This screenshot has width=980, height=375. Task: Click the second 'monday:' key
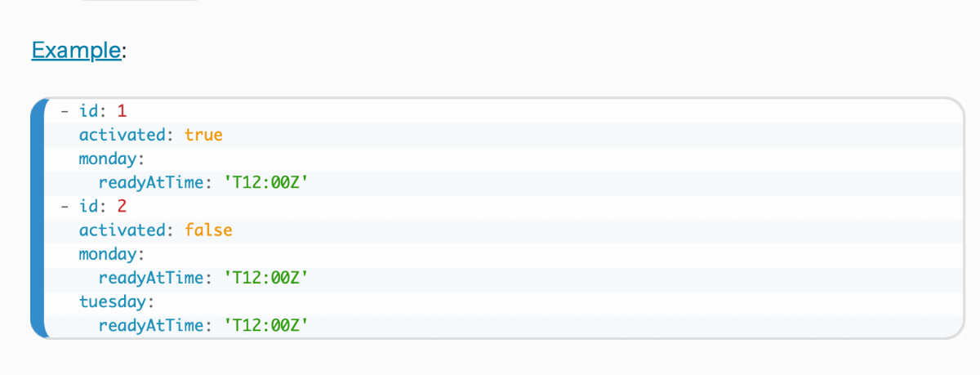point(112,254)
